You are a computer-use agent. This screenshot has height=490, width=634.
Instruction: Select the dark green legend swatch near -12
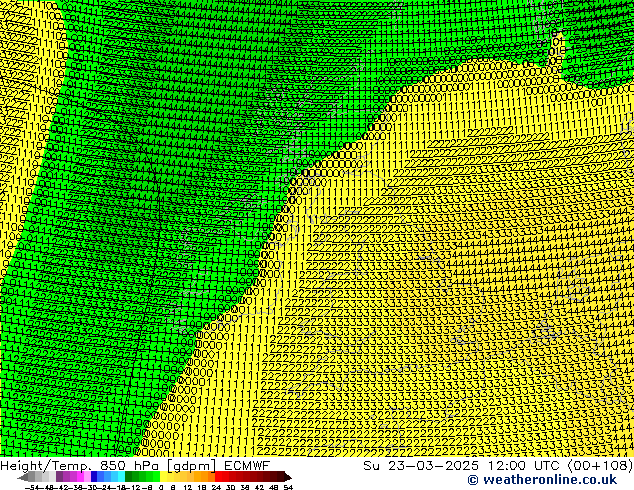click(x=129, y=477)
